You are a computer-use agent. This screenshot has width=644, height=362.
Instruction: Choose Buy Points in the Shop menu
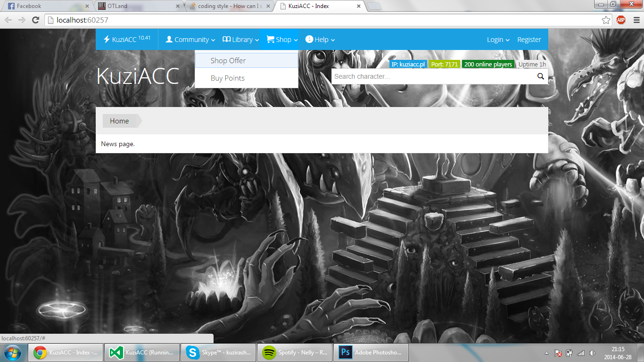click(247, 78)
